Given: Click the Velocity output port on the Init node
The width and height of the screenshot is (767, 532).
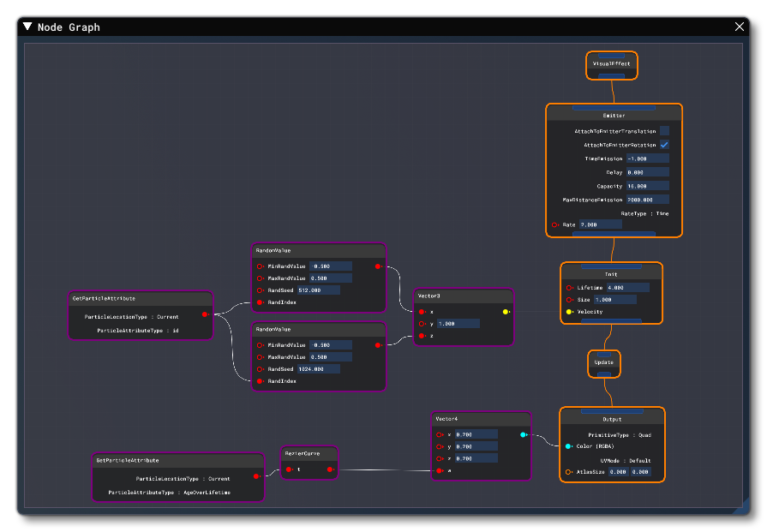Looking at the screenshot, I should click(569, 312).
